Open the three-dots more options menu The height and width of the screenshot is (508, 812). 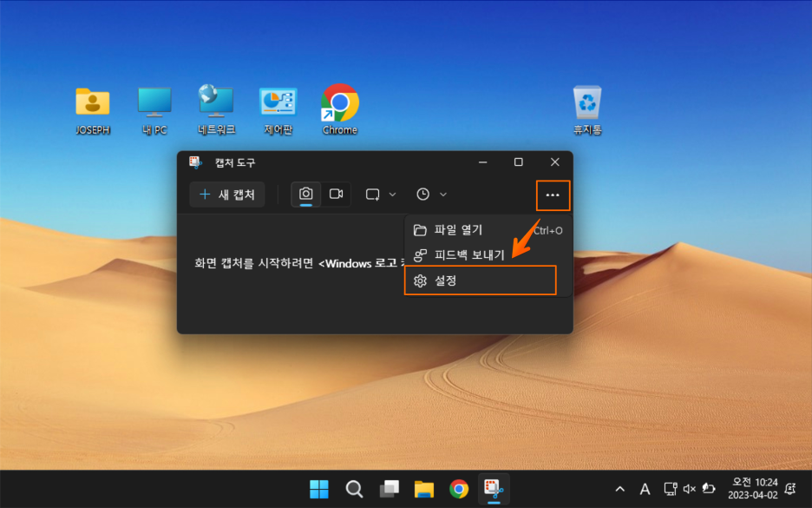coord(553,195)
